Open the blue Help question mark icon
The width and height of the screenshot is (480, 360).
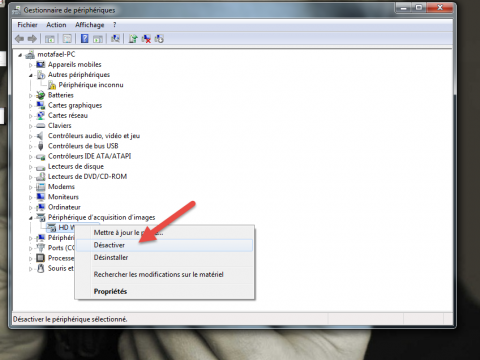(85, 39)
